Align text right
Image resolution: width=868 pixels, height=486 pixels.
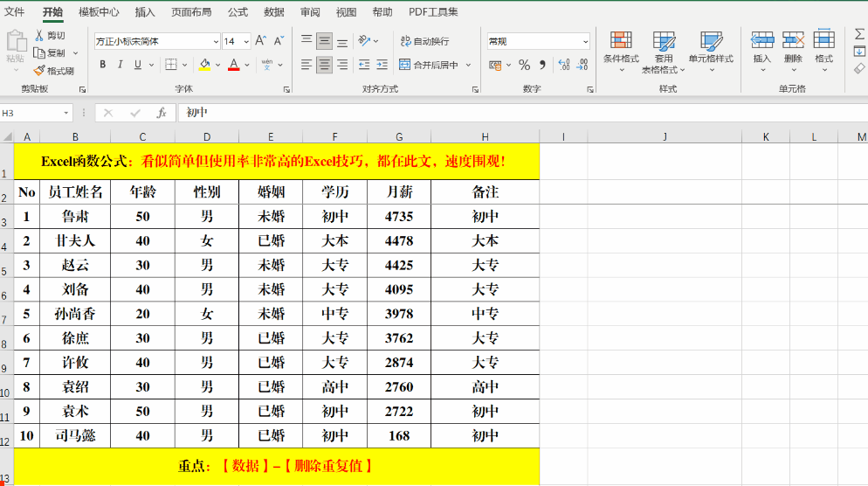pos(342,65)
